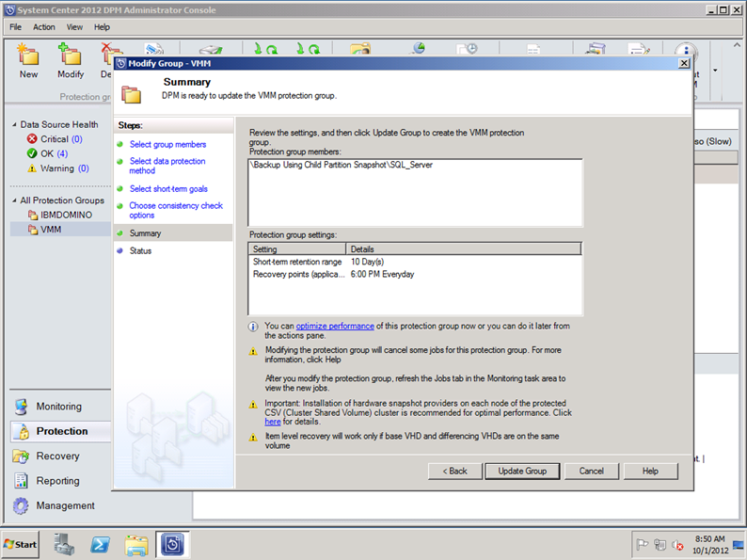Viewport: 747px width, 560px height.
Task: Collapse the All Protection Groups tree
Action: [x=14, y=200]
